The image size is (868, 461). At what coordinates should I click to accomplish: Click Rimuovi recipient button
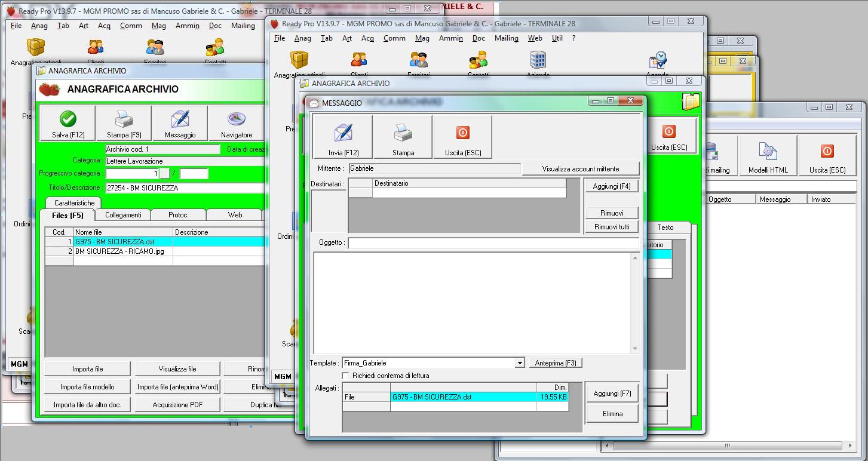pyautogui.click(x=611, y=213)
